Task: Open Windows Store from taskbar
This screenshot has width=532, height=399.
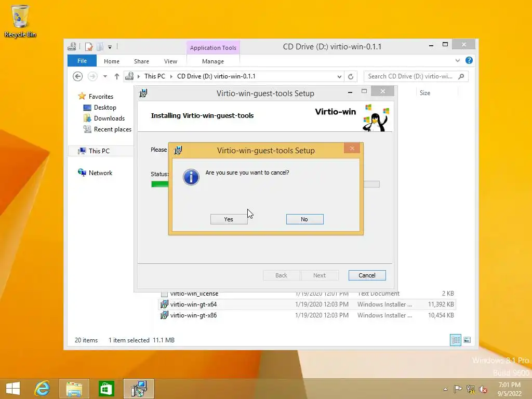Action: tap(106, 389)
